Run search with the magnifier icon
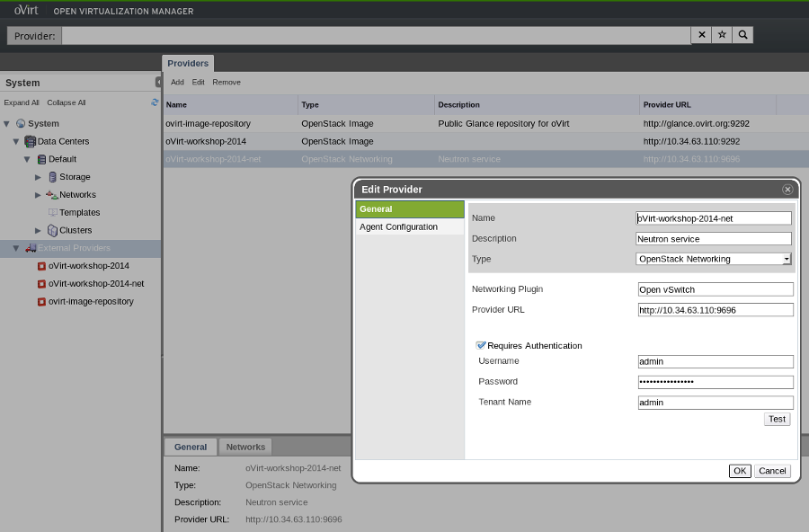 [743, 35]
